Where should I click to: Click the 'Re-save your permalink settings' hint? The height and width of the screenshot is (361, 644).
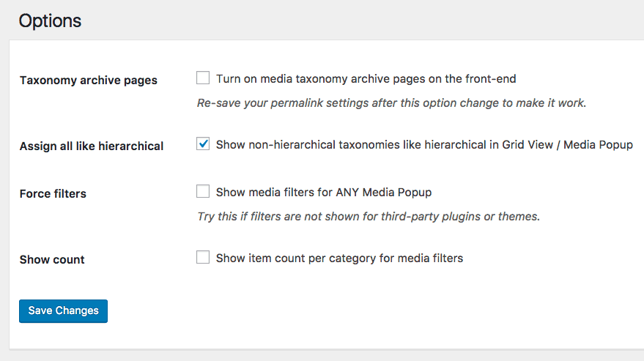(391, 103)
